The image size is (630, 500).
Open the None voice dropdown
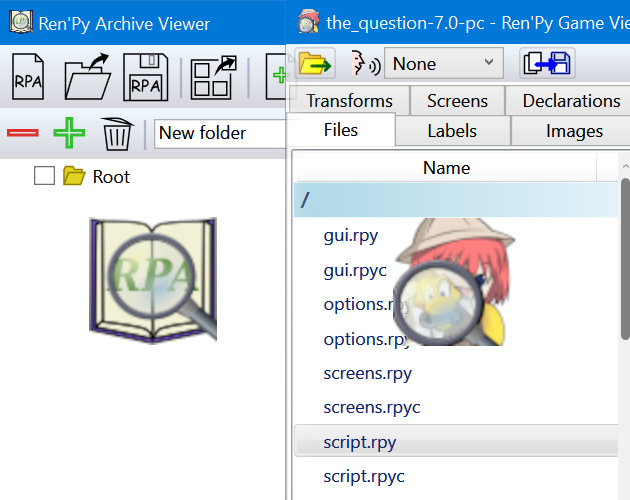tap(444, 63)
